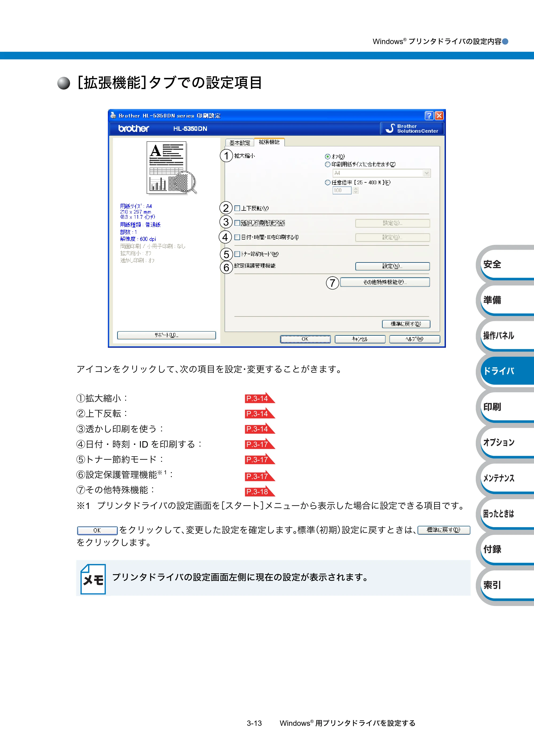The width and height of the screenshot is (534, 756).
Task: Follow P.3-17 link next to ④日付・時刻・ID
Action: click(x=260, y=444)
